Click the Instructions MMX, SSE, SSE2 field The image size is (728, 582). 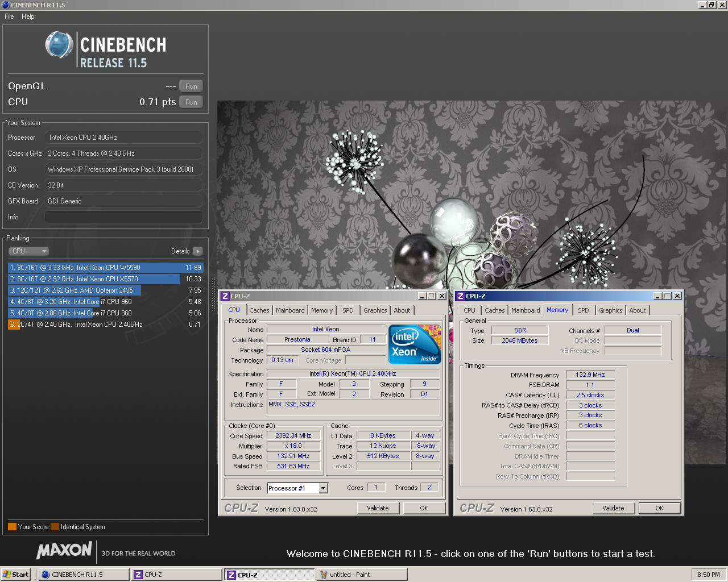[x=353, y=408]
